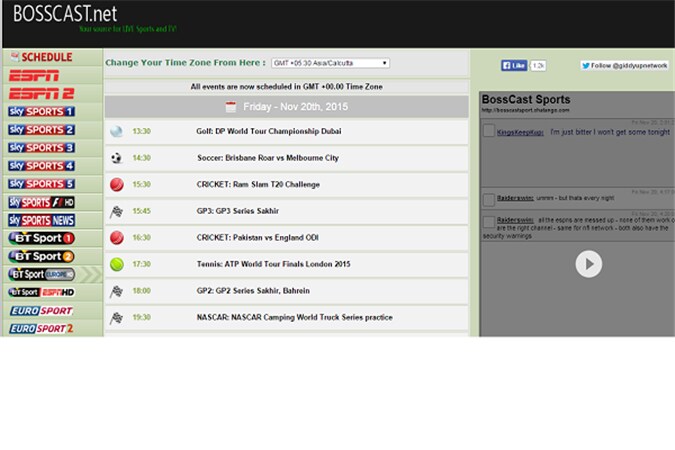Click the 13:30 time entry
The height and width of the screenshot is (450, 675).
pos(141,131)
